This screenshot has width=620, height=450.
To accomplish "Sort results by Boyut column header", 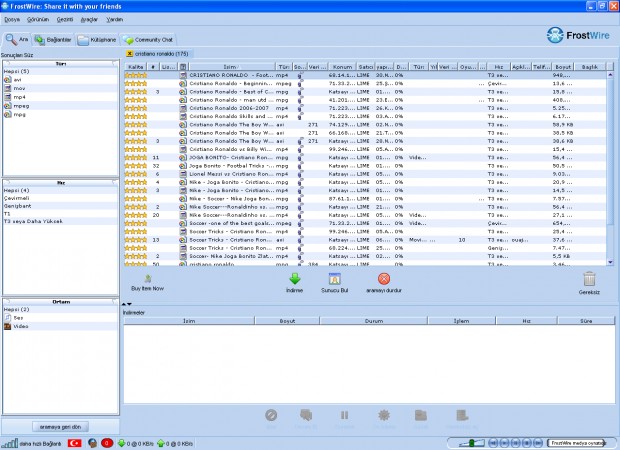I will pos(563,67).
